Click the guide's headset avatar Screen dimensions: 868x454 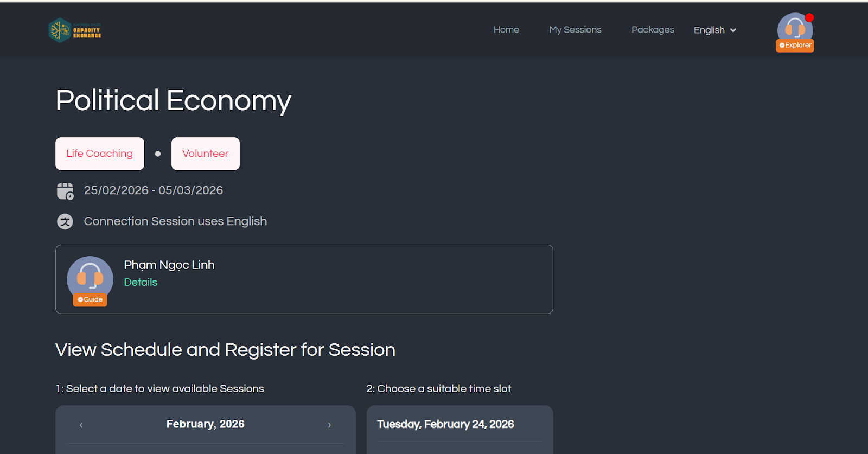(x=90, y=277)
